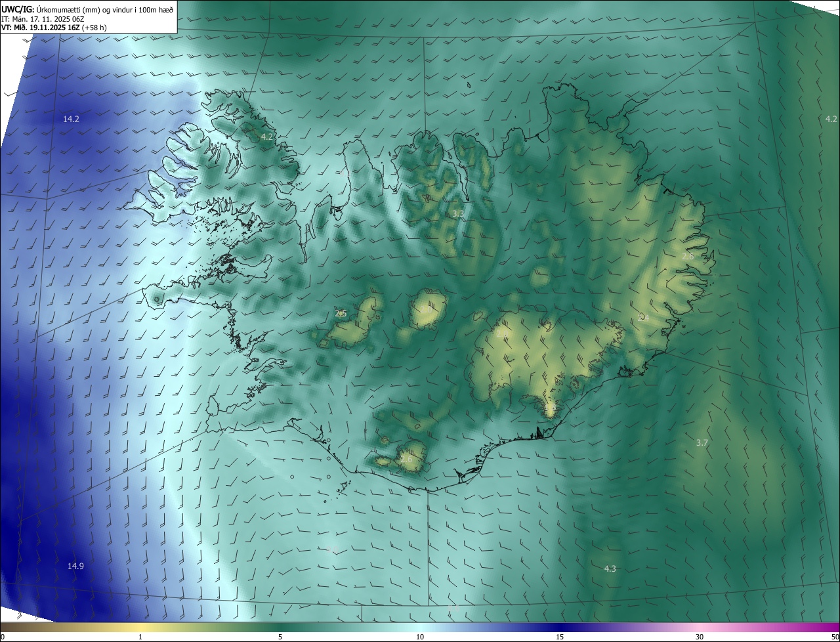Click the 14.9 value over the southwest ocean
Screen dimensions: 840x642
pyautogui.click(x=75, y=566)
